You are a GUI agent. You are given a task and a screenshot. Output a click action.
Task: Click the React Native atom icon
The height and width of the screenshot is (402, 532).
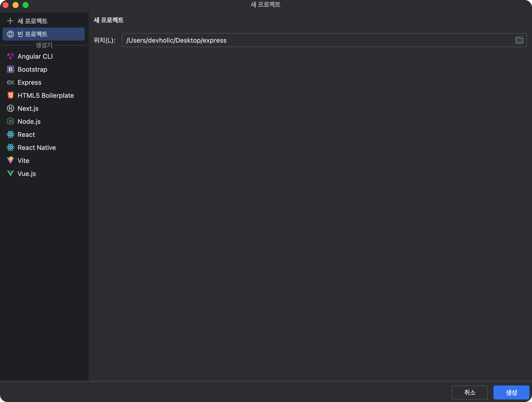click(10, 148)
